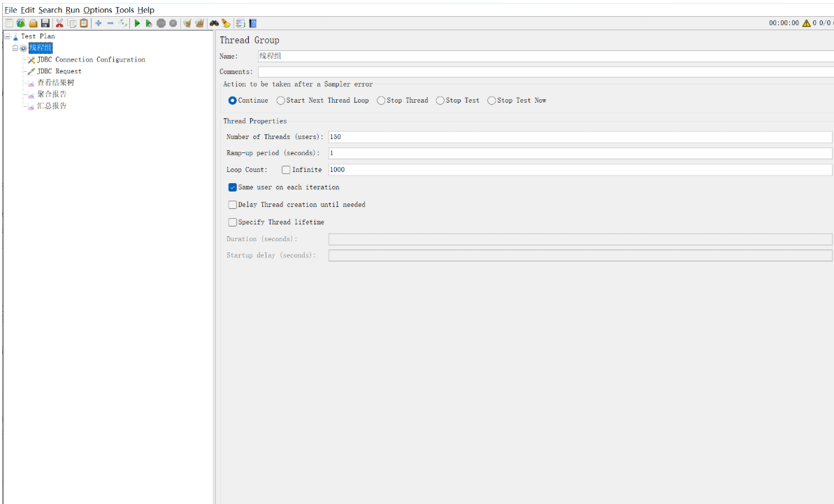Click the blue plus Expand All icon
Viewport: 834px width, 504px height.
click(x=99, y=23)
